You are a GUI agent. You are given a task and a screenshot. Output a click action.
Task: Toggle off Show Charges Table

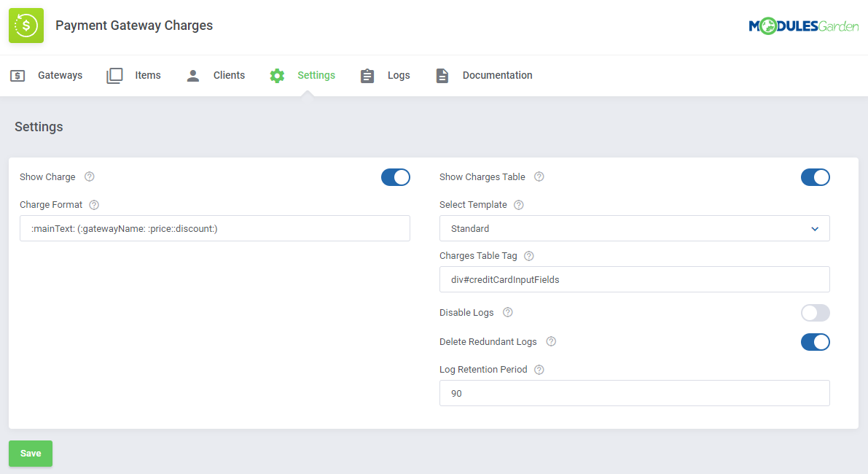[x=815, y=177]
